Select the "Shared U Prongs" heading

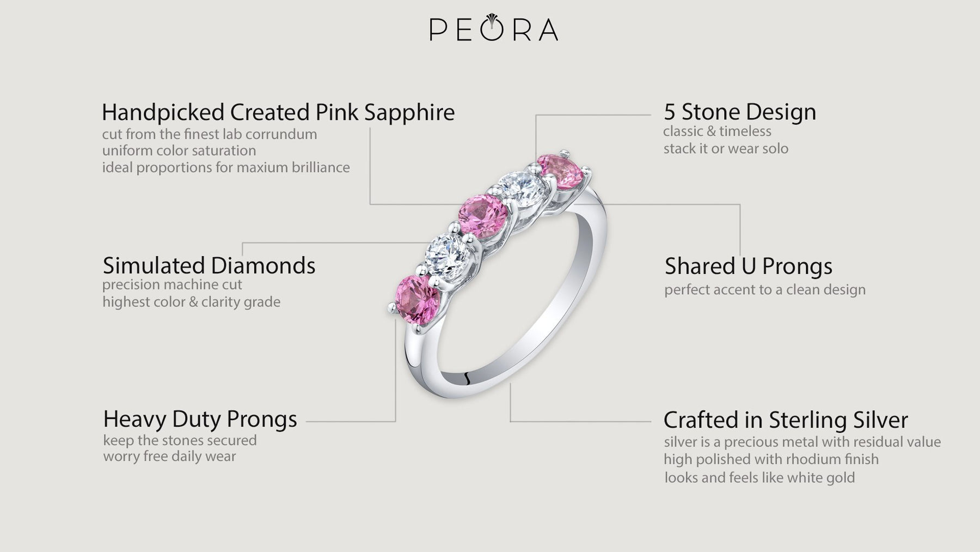pyautogui.click(x=749, y=266)
